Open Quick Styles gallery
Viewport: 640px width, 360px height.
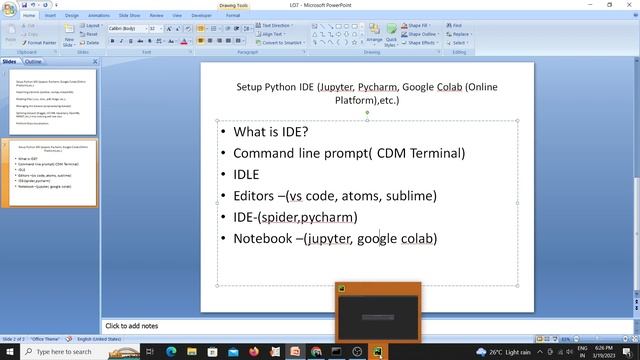(391, 35)
